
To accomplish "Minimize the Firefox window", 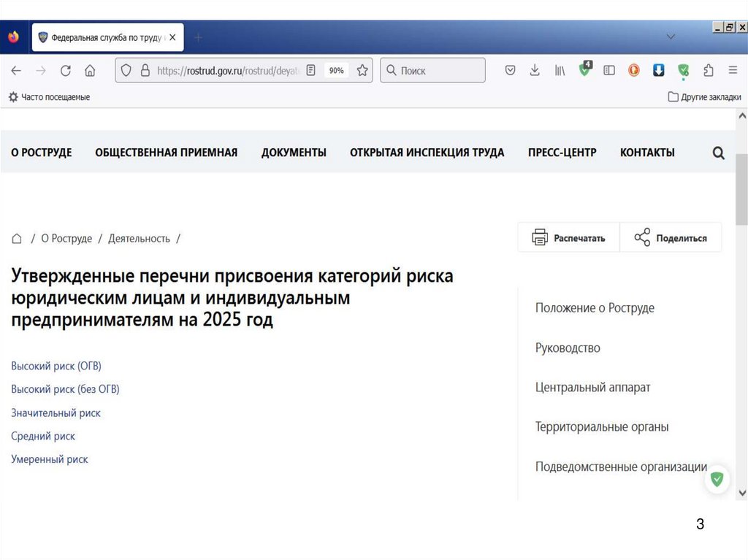I will click(x=718, y=28).
